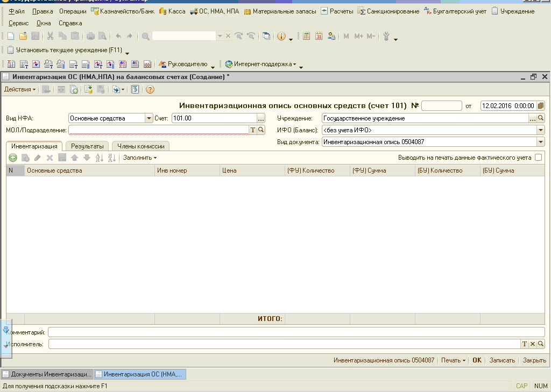Open the Заполнить dropdown menu
551x392 pixels.
coord(140,158)
